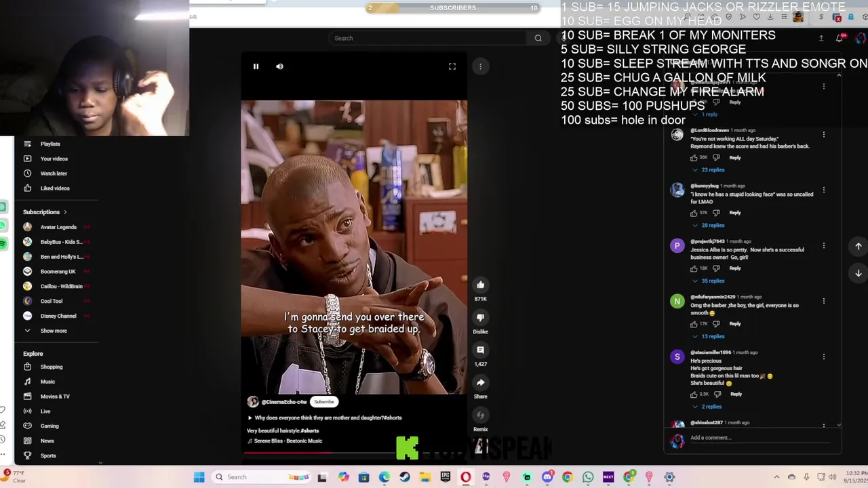The width and height of the screenshot is (868, 488).
Task: Go to next Short with down arrow
Action: click(859, 273)
